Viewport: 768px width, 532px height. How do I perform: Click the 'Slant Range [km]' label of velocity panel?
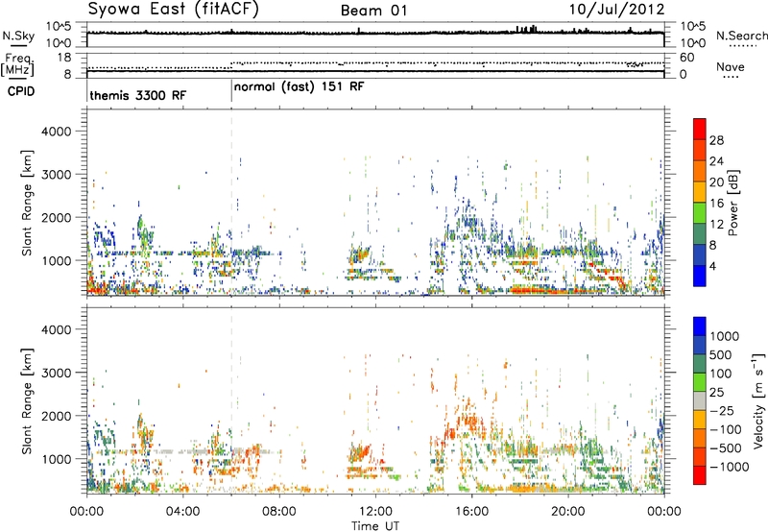pos(27,400)
